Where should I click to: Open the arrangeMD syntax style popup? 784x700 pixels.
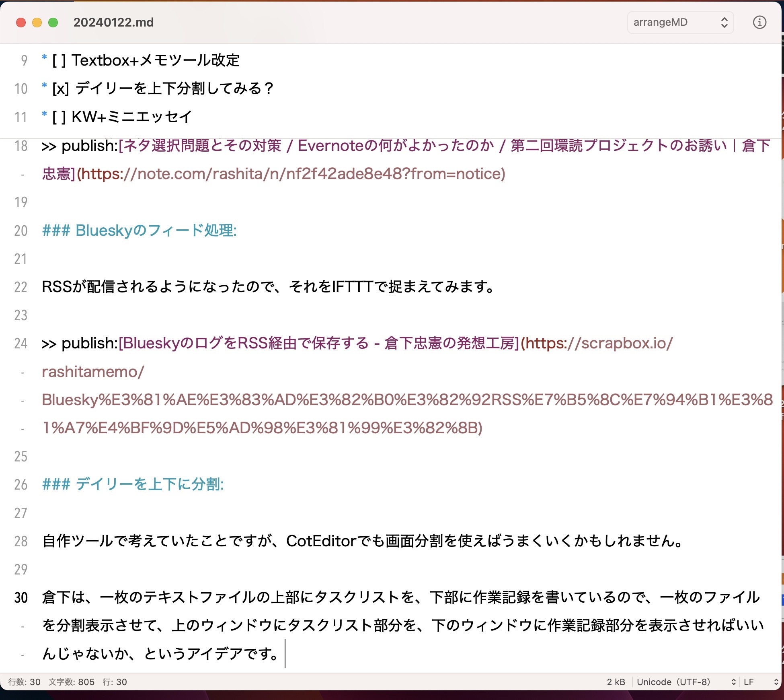click(x=680, y=23)
